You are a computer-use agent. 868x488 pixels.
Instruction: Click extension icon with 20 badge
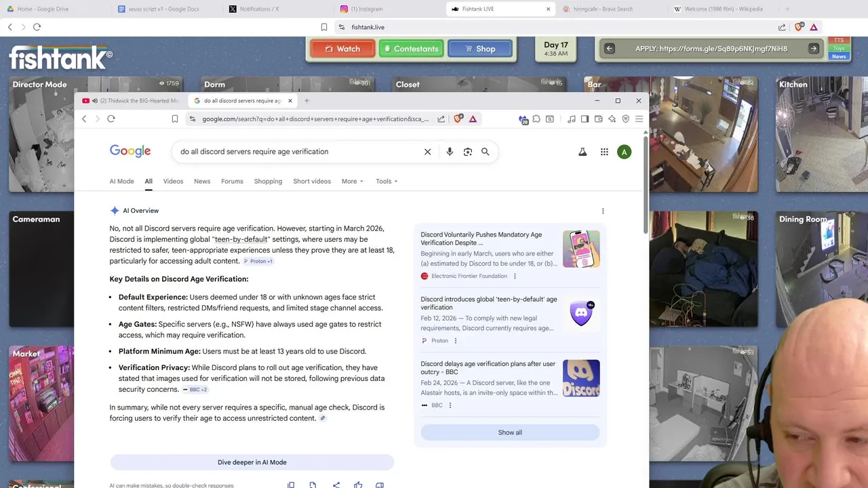[524, 119]
